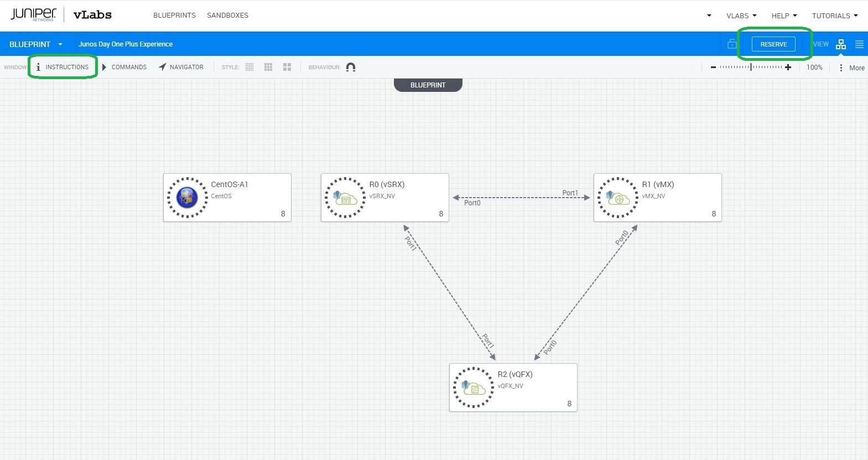Viewport: 868px width, 460px height.
Task: Go to the SANDBOXES menu item
Action: click(x=227, y=15)
